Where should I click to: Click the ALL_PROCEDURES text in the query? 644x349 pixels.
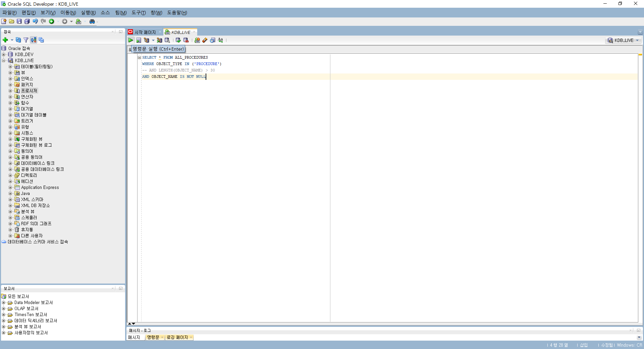pos(191,57)
